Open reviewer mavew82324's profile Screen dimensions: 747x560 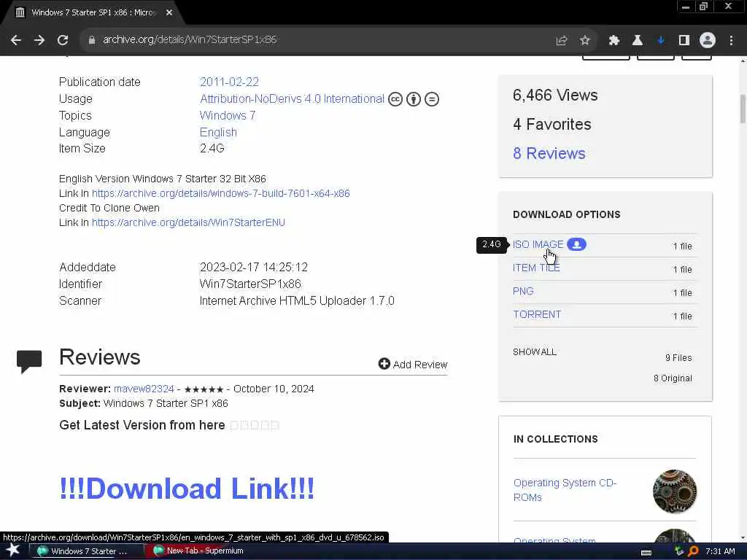coord(144,389)
